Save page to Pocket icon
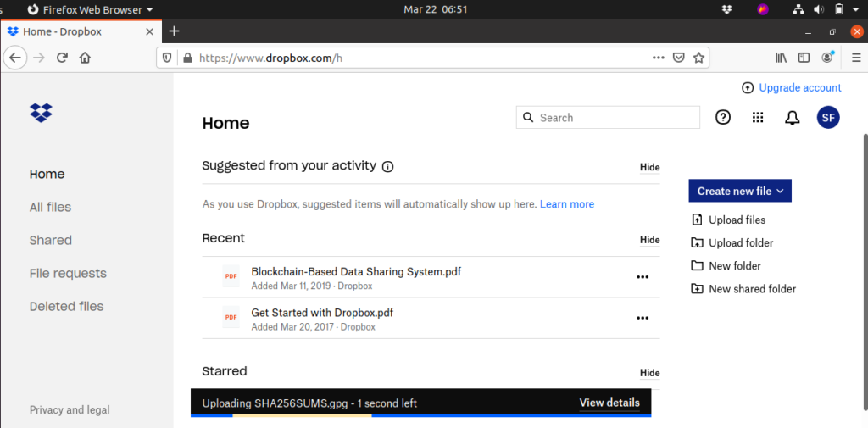The width and height of the screenshot is (868, 428). coord(678,58)
